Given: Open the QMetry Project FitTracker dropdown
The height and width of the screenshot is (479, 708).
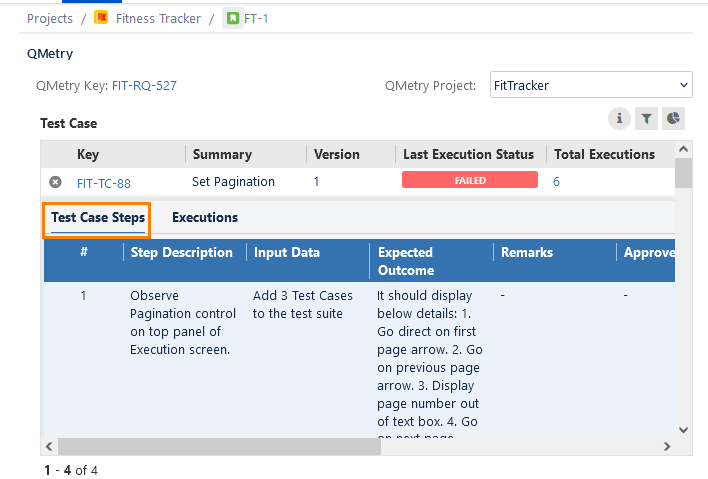Looking at the screenshot, I should coord(591,85).
